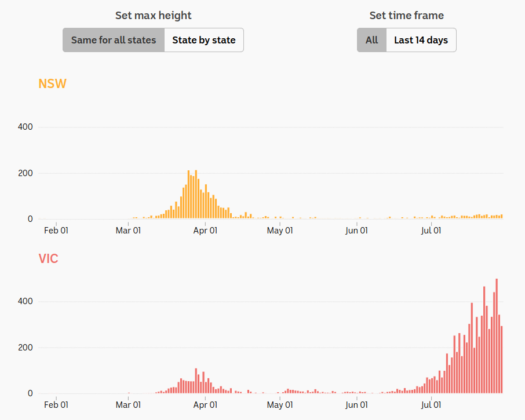Viewport: 525px width, 420px height.
Task: Click the last NSW bar at far right
Action: point(502,217)
